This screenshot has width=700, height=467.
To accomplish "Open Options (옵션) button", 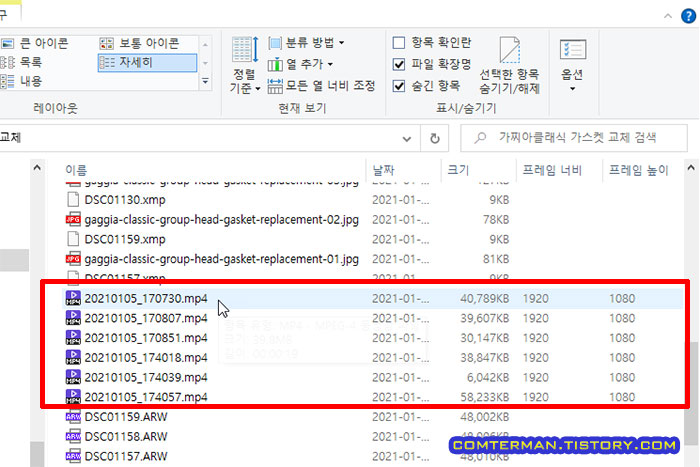I will (x=572, y=65).
